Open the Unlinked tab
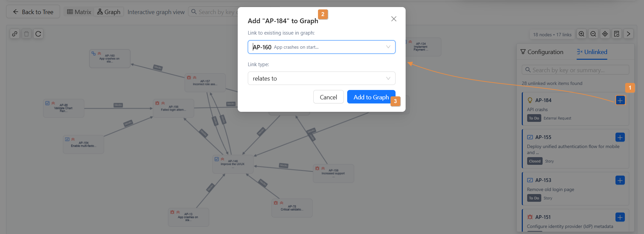644x234 pixels. click(592, 52)
